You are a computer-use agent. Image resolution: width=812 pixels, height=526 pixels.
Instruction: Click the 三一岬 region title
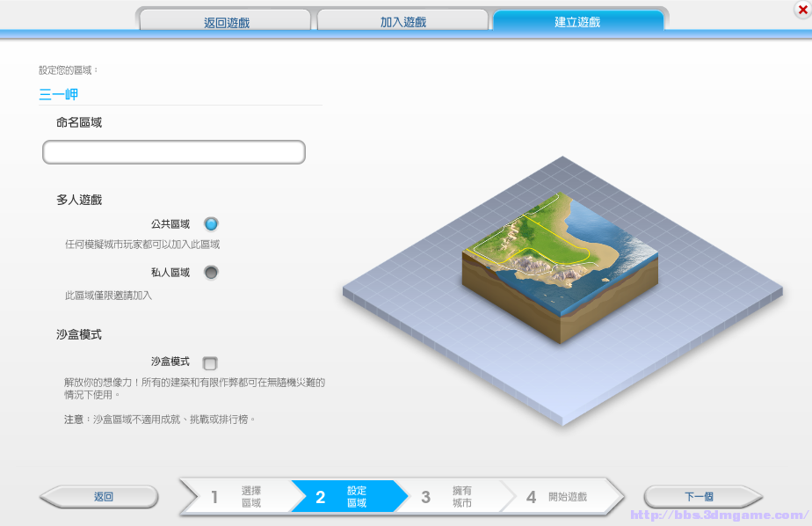point(59,94)
